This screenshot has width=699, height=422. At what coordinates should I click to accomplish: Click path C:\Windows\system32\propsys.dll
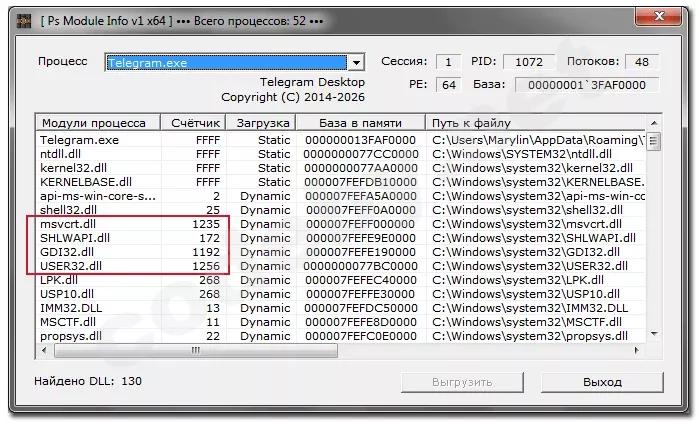530,336
